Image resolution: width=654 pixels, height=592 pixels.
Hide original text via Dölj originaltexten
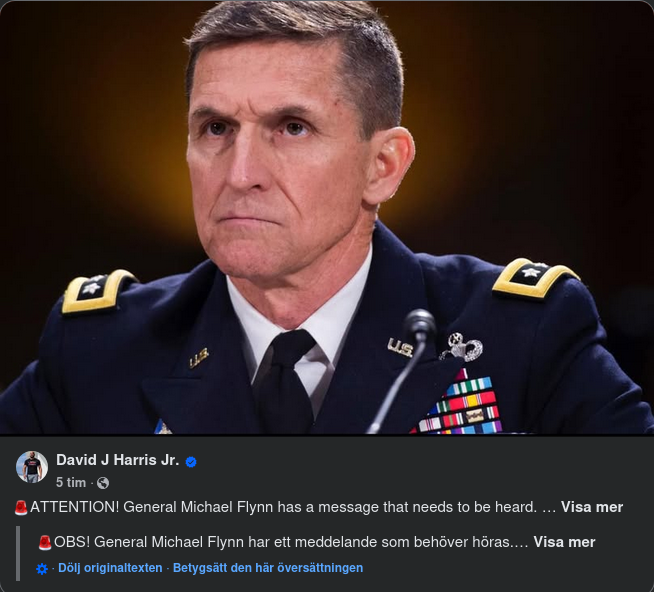110,568
